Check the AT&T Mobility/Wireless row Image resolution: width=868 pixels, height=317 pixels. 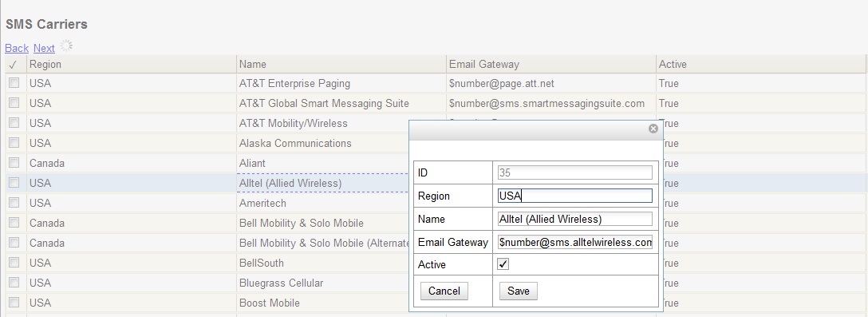(x=14, y=122)
